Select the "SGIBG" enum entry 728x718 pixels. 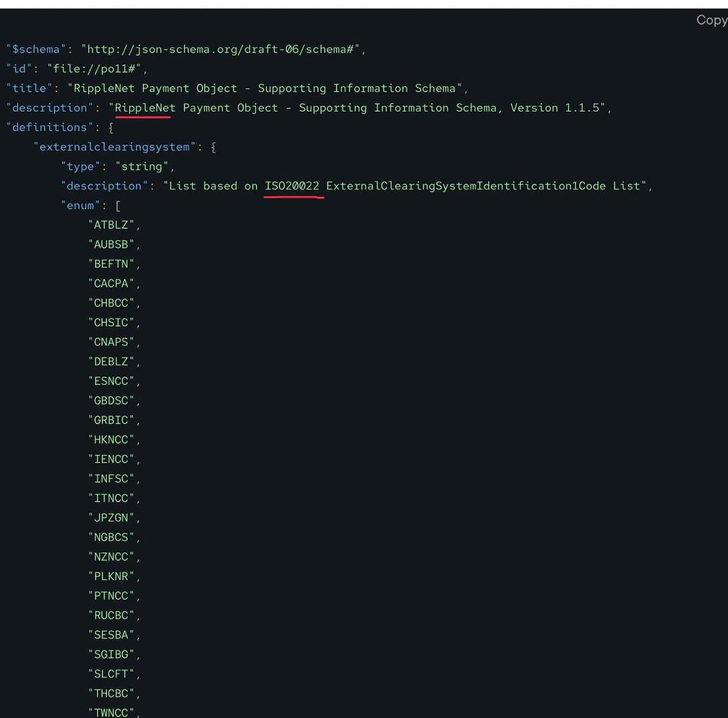click(111, 654)
